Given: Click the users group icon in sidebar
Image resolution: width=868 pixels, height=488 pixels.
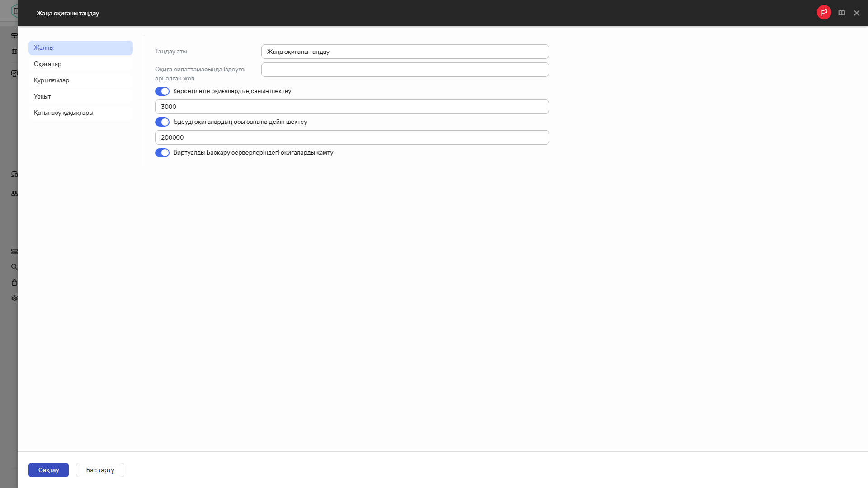Looking at the screenshot, I should [14, 193].
